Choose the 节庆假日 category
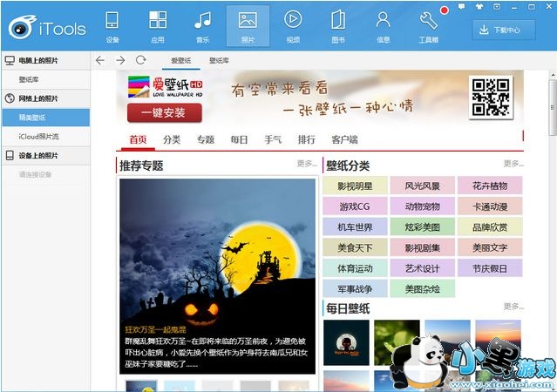Screen dimensions: 557x392 [490, 267]
